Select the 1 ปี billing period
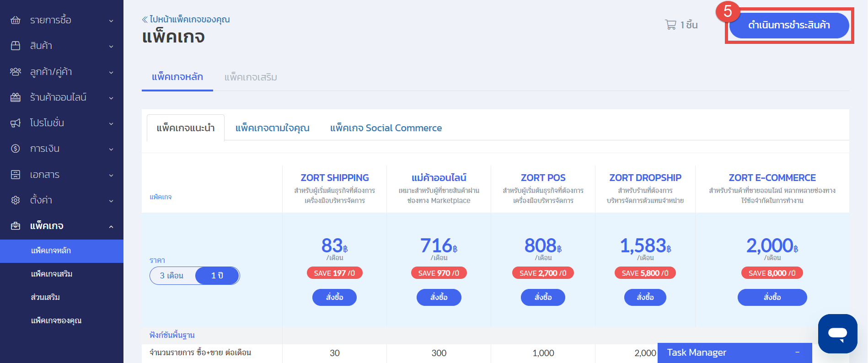The image size is (868, 363). click(x=217, y=276)
